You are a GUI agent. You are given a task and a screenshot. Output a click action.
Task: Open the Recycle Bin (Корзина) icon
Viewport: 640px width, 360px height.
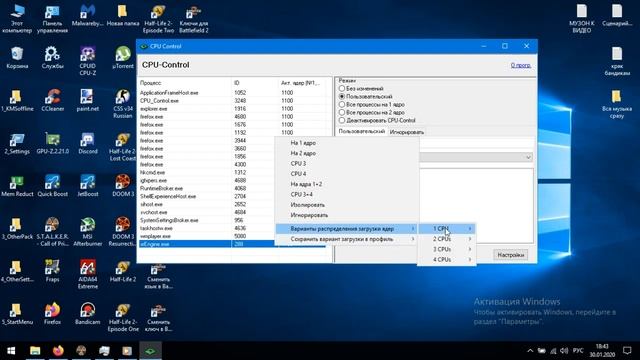point(17,58)
